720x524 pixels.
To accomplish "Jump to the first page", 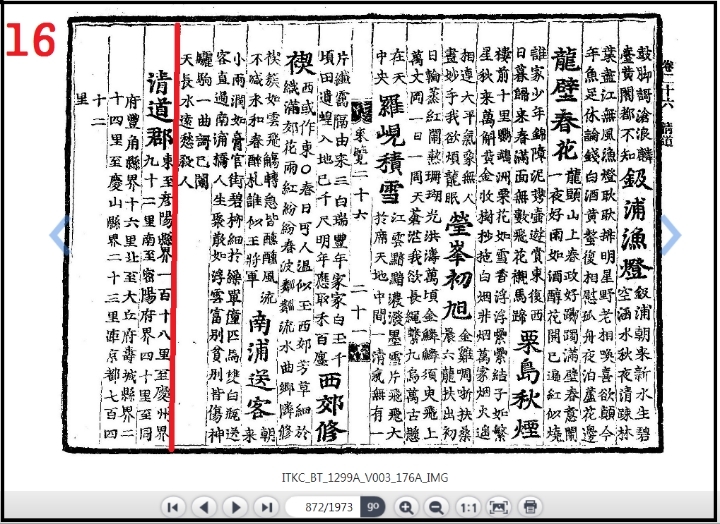I will pyautogui.click(x=174, y=507).
